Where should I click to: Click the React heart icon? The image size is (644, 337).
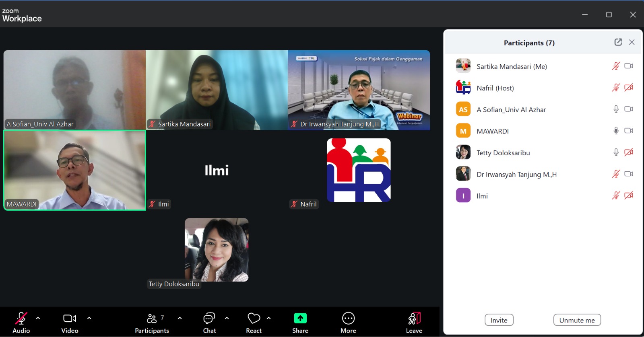254,319
